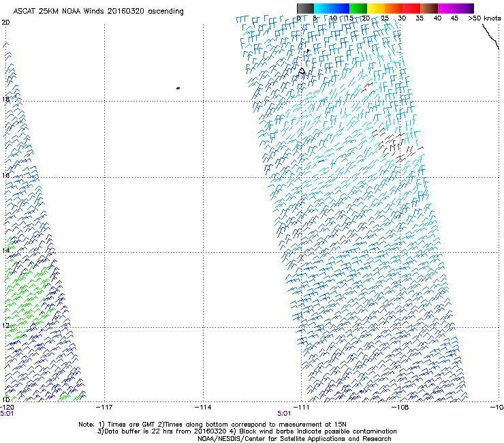The image size is (504, 443).
Task: Click latitude label '12' on left axis
Action: [x=5, y=326]
